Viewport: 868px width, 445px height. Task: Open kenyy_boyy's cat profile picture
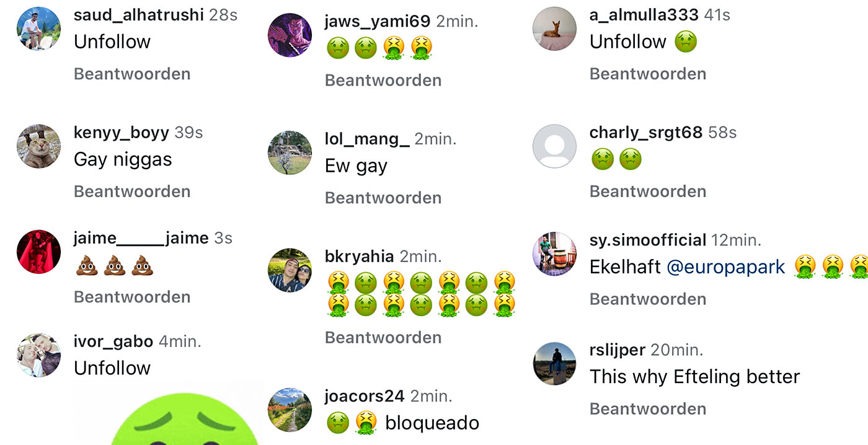(38, 146)
